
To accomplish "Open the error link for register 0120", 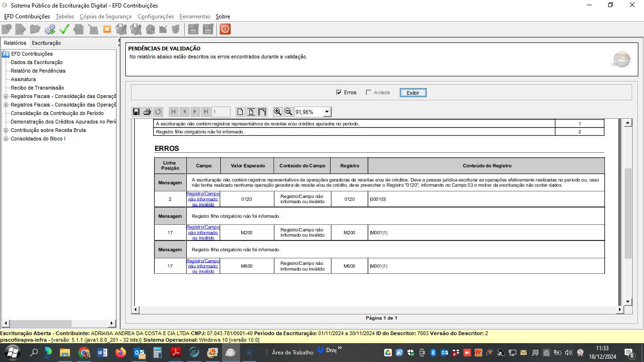I will tap(203, 199).
